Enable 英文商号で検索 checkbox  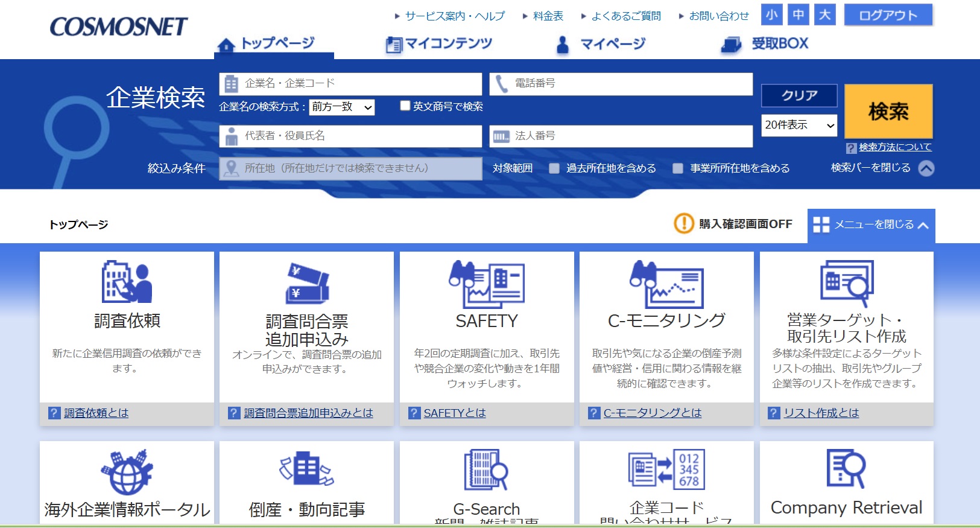[x=405, y=106]
